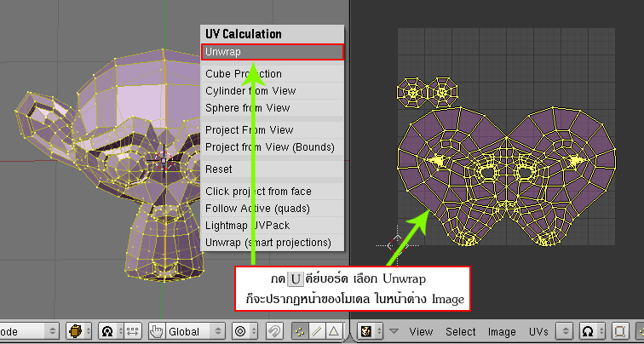Select Sphere from View option
The width and height of the screenshot is (644, 344).
(272, 108)
